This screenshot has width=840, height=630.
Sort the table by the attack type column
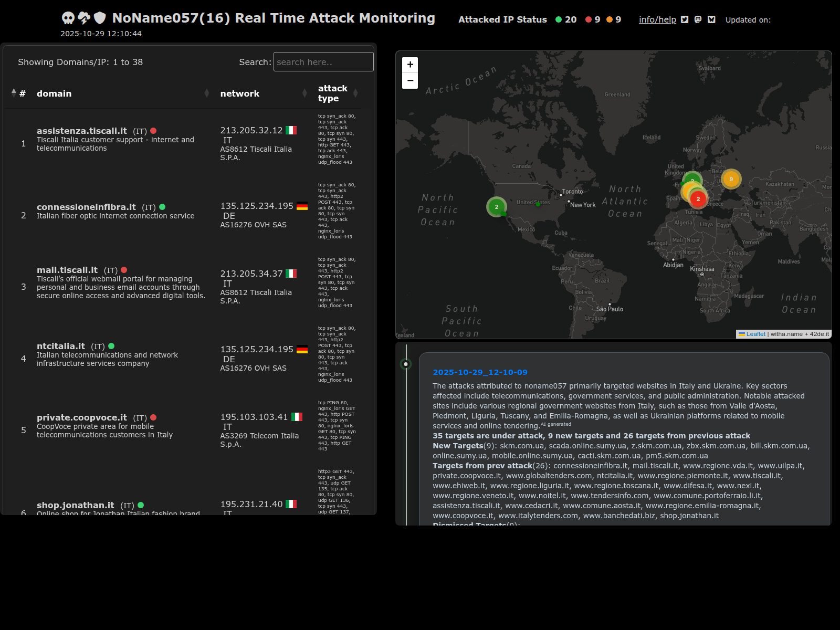[338, 93]
